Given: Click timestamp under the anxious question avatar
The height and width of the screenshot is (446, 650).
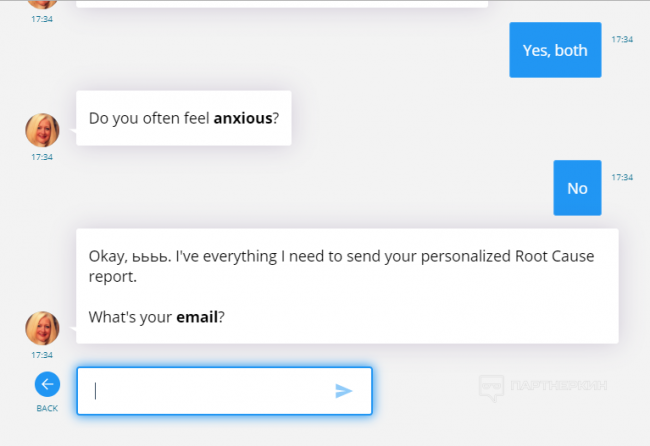Looking at the screenshot, I should tap(42, 157).
